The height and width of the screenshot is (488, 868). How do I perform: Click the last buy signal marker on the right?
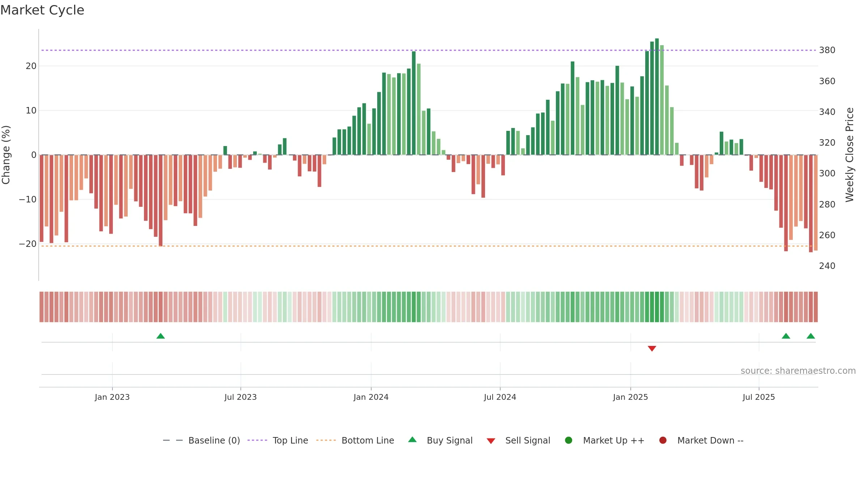811,336
